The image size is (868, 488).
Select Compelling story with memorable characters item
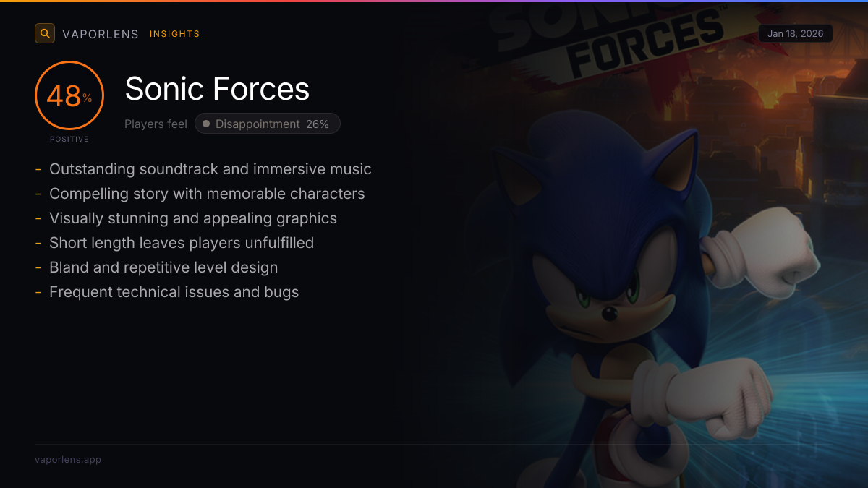click(207, 194)
